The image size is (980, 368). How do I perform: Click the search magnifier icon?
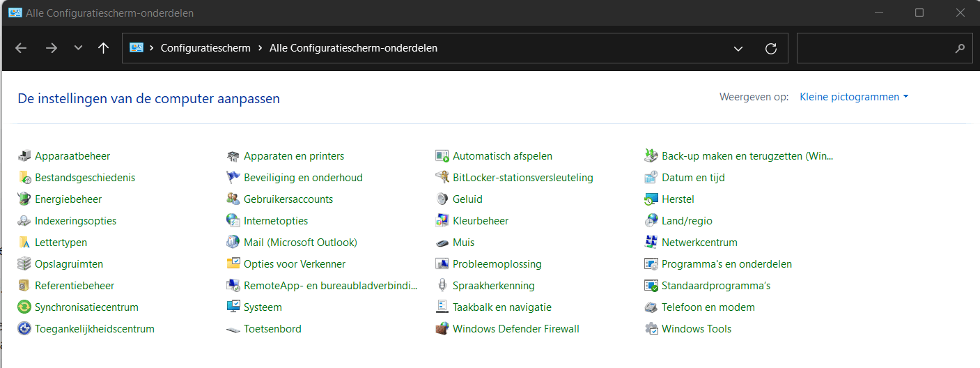click(x=960, y=49)
